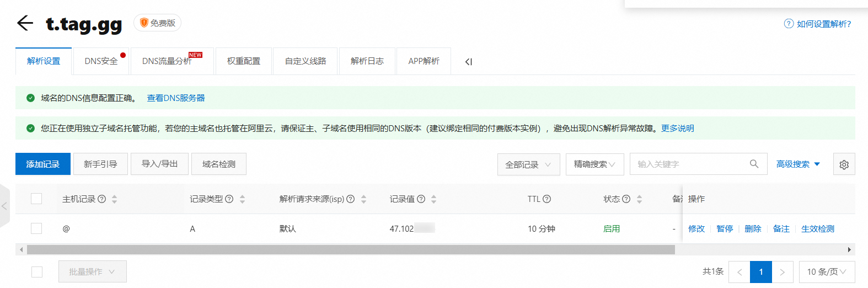This screenshot has width=868, height=288.
Task: Click the sort arrows beside 状态 column
Action: [639, 199]
